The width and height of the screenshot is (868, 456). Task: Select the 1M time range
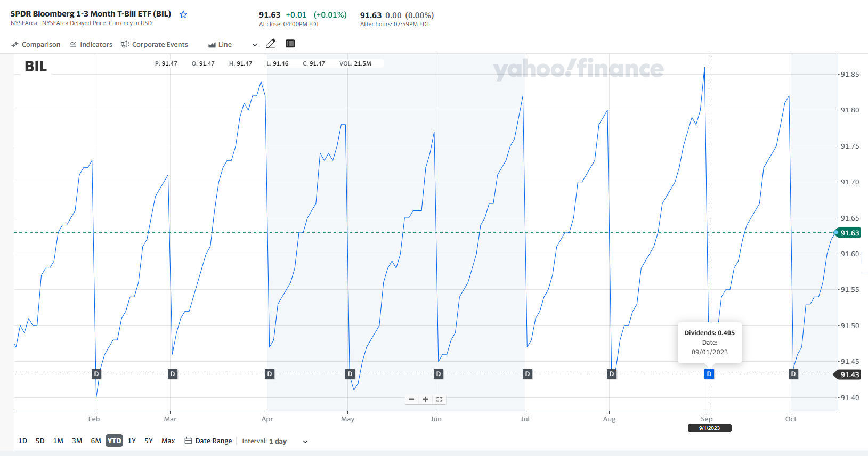tap(58, 441)
